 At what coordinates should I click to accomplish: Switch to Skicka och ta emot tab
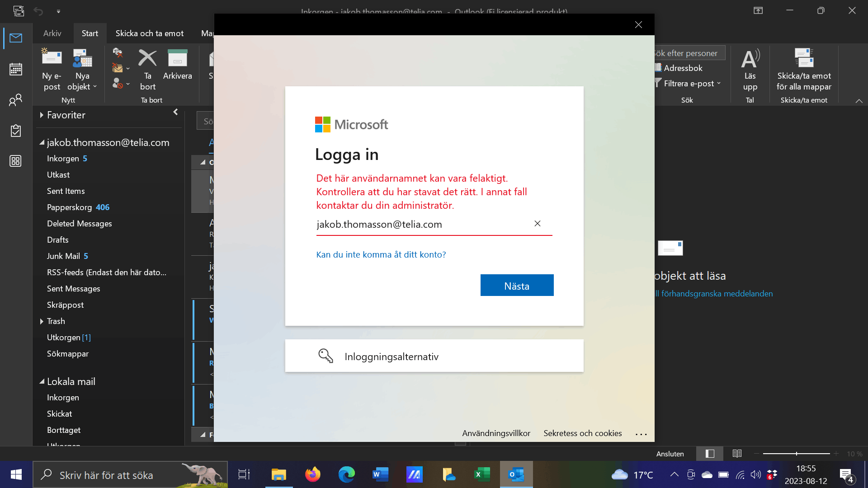(149, 33)
